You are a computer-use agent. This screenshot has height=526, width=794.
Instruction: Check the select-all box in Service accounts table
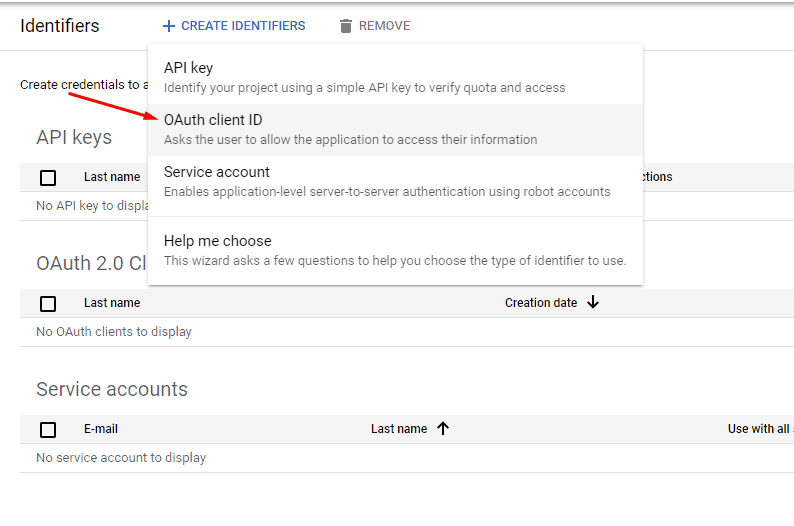click(x=48, y=430)
